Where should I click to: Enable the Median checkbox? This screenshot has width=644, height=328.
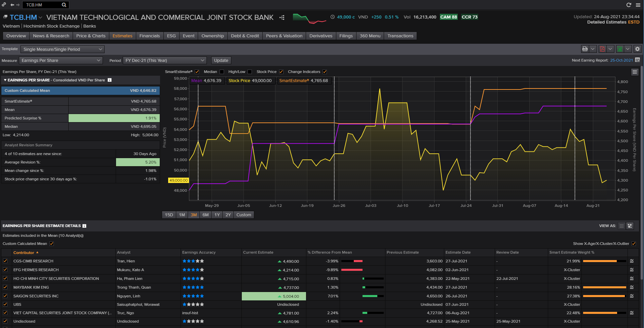[222, 72]
